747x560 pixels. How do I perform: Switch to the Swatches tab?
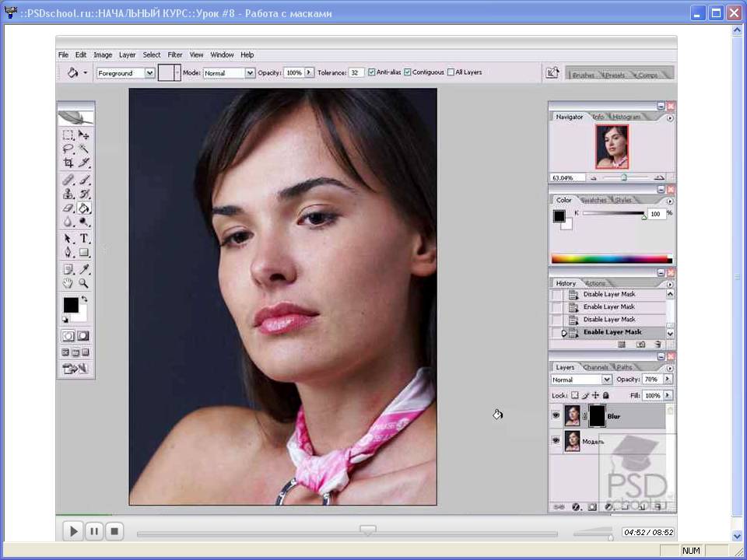[594, 200]
